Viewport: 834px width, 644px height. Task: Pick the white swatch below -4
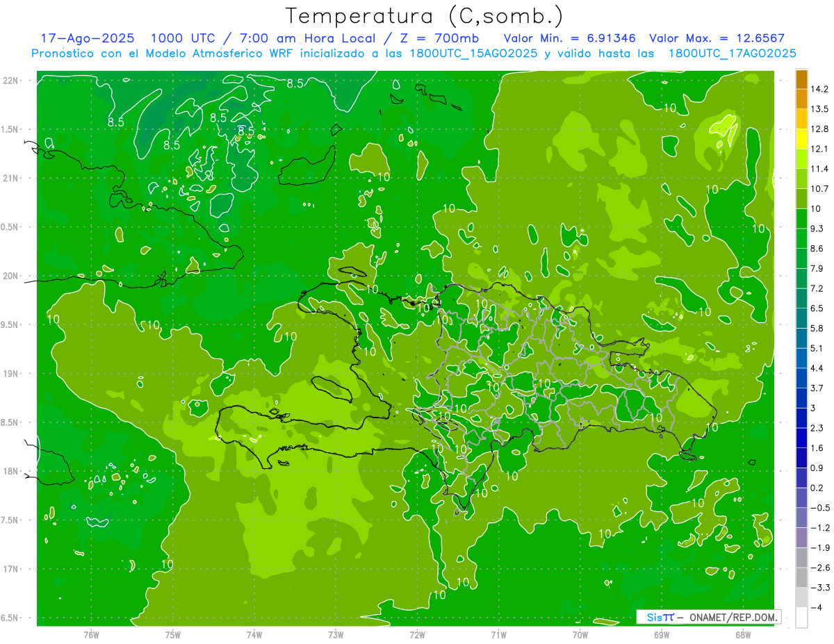[801, 618]
